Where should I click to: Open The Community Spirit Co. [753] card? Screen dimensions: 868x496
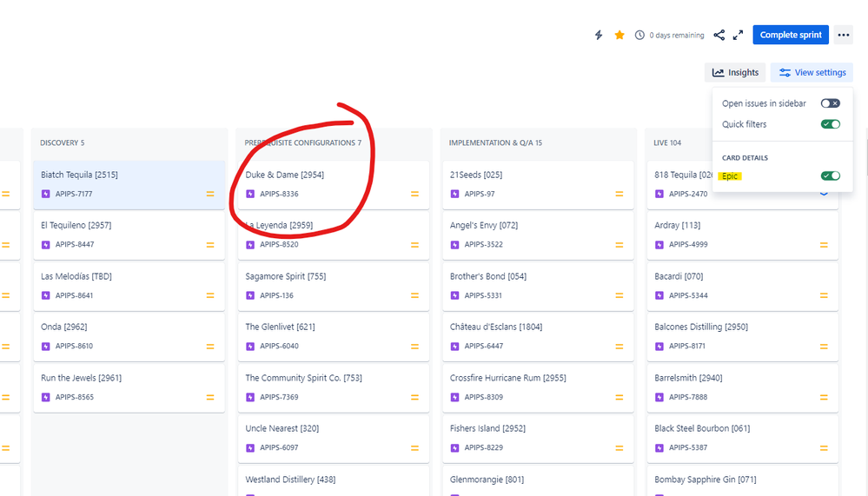click(334, 388)
